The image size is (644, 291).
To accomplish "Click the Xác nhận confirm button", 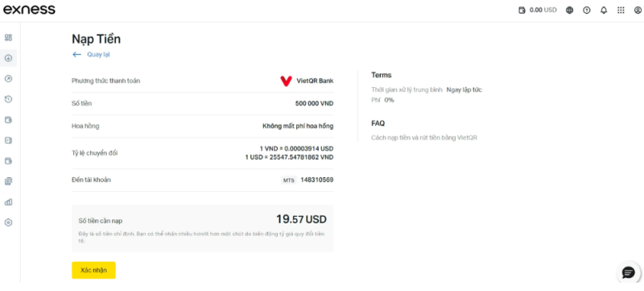I will [x=93, y=270].
